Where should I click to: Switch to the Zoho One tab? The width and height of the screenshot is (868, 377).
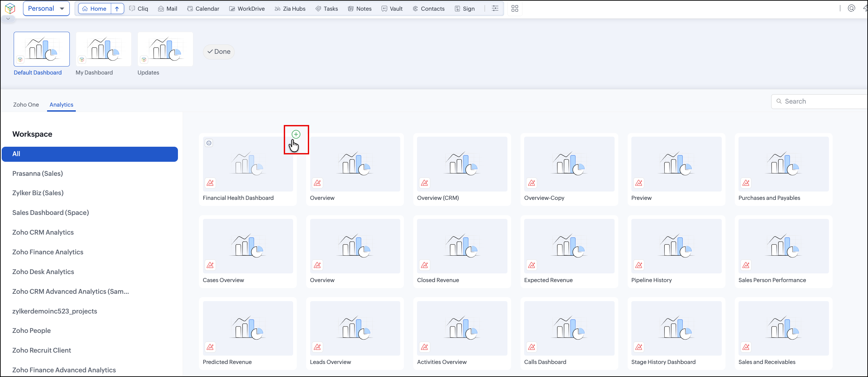(26, 105)
